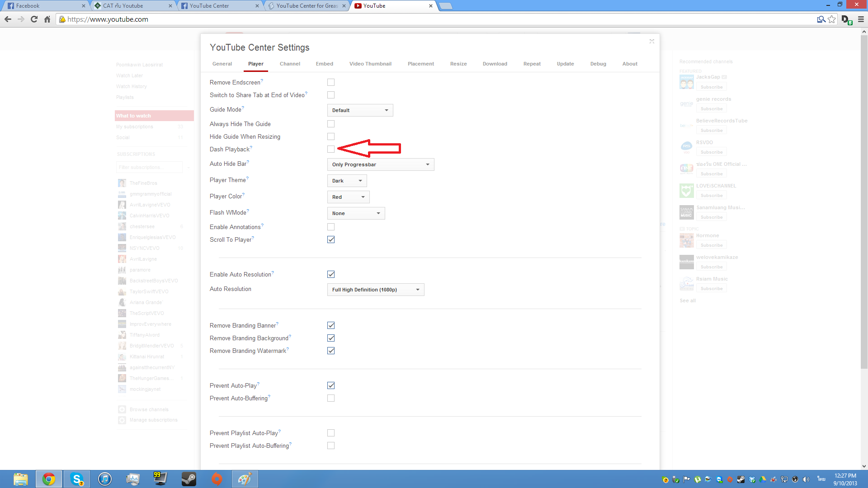Click the downloader extension icon with badge
The width and height of the screenshot is (868, 488).
pyautogui.click(x=846, y=19)
